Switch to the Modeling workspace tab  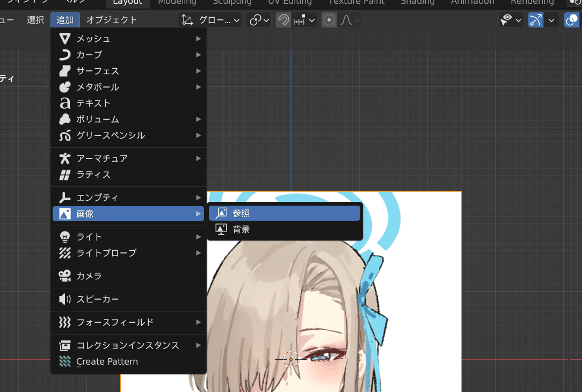click(x=177, y=3)
